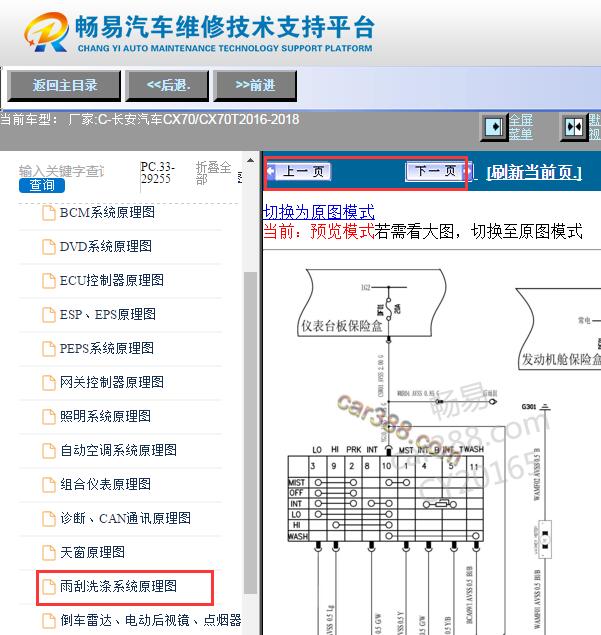Viewport: 601px width, 635px height.
Task: Click the scroll-up arrow of left panel
Action: (x=250, y=160)
